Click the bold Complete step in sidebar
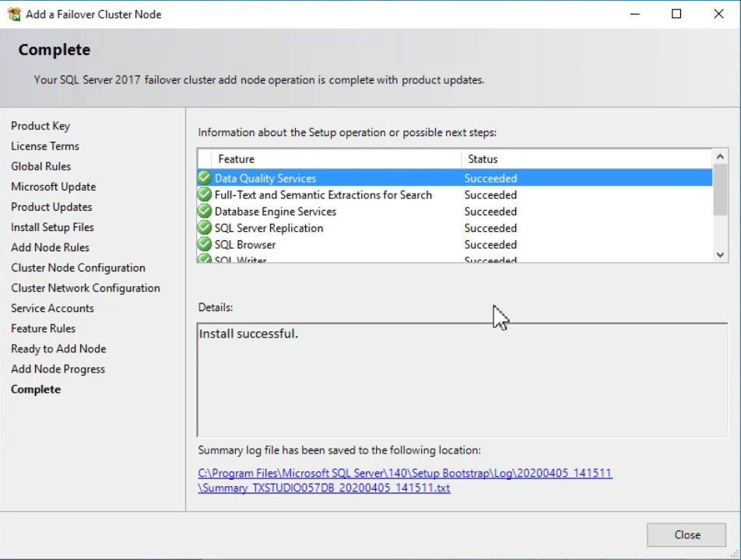Viewport: 741px width, 560px height. pos(36,390)
